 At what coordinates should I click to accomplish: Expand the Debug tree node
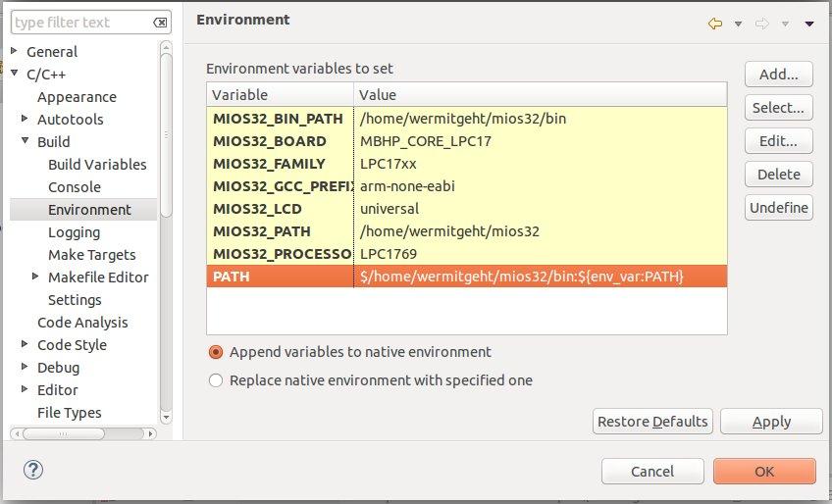25,366
